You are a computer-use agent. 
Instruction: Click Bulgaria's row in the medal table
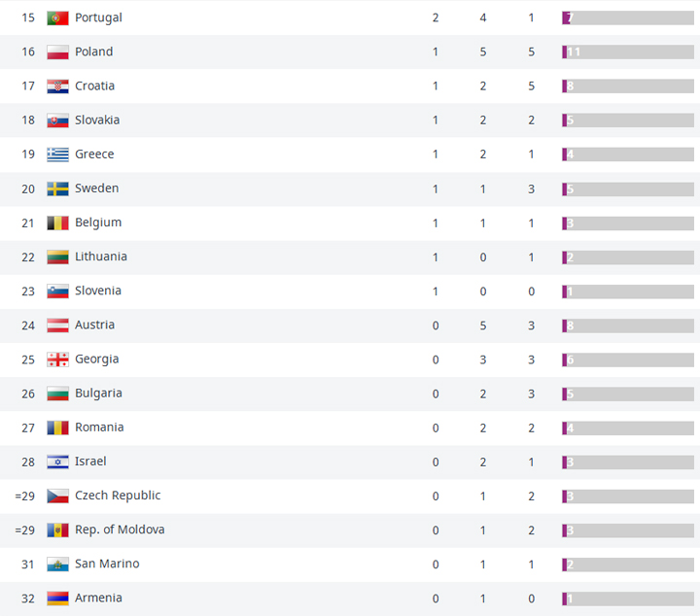[292, 394]
